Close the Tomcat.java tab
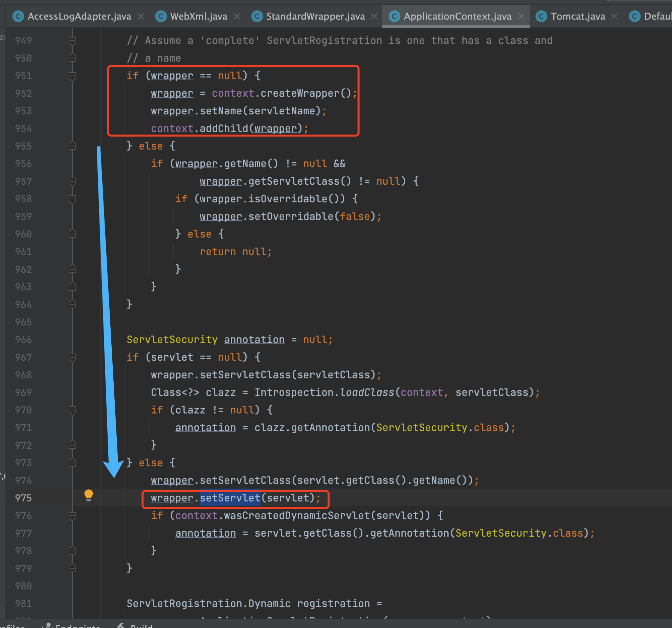The width and height of the screenshot is (672, 628). tap(615, 16)
